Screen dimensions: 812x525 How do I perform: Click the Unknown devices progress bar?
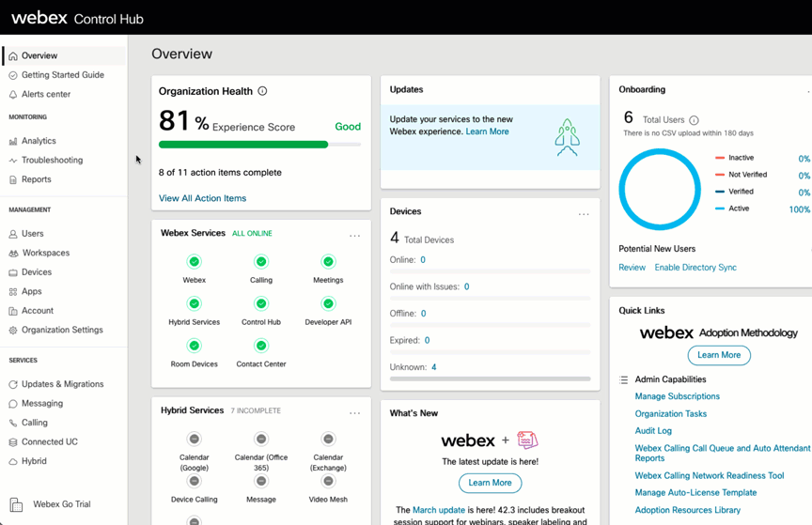click(490, 379)
